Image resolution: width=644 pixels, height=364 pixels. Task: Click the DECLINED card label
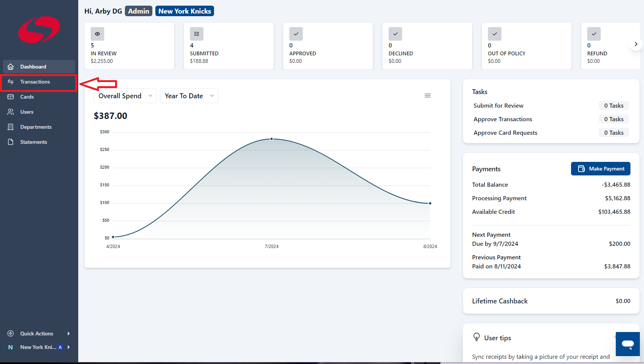point(401,53)
